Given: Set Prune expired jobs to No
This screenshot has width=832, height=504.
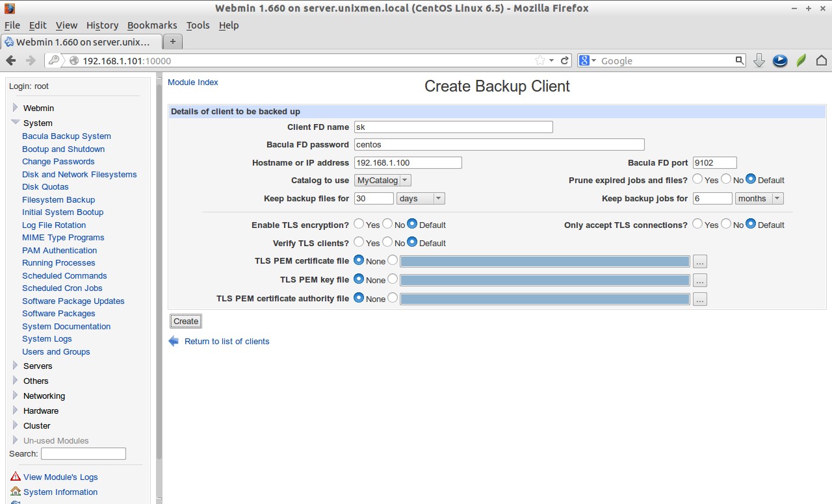Looking at the screenshot, I should pos(725,179).
